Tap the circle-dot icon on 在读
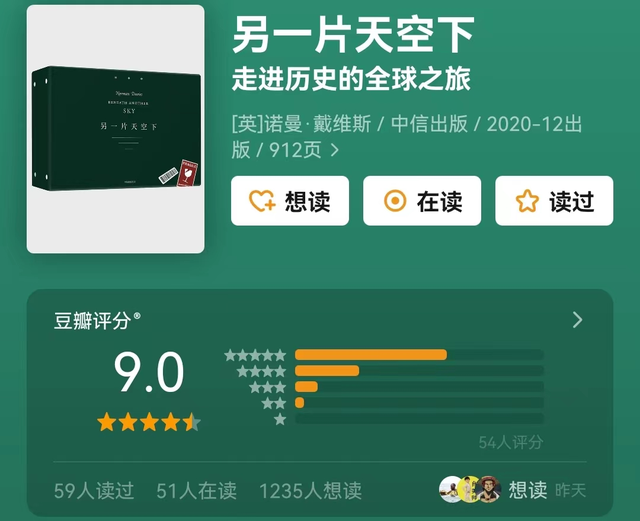 395,201
